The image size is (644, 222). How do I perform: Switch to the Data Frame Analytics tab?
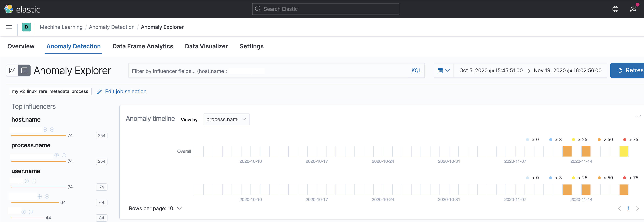142,47
